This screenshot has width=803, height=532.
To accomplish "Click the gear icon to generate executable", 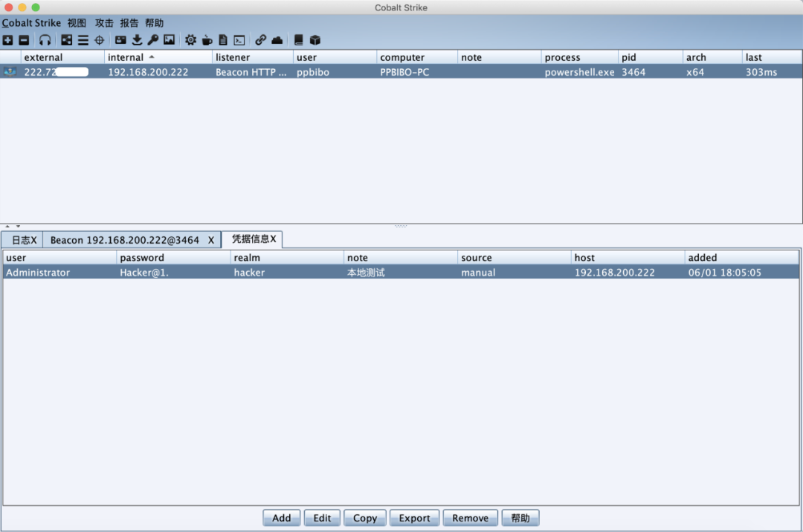I will click(x=190, y=40).
